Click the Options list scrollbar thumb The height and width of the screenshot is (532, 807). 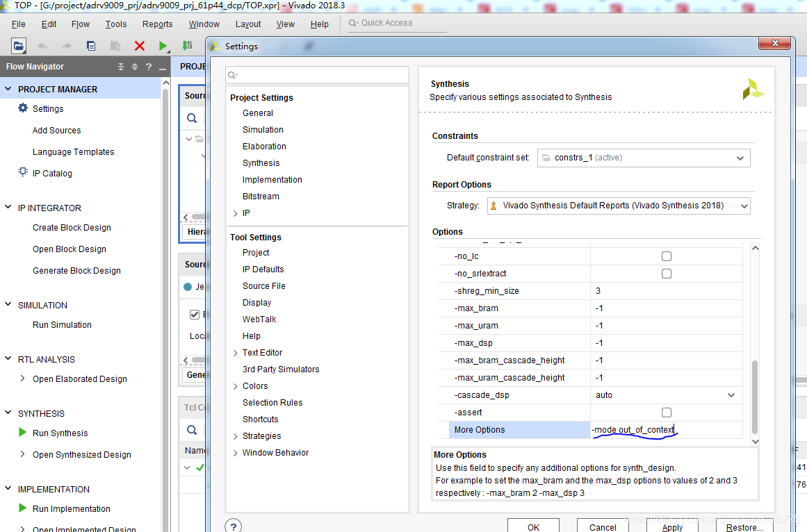coord(755,397)
